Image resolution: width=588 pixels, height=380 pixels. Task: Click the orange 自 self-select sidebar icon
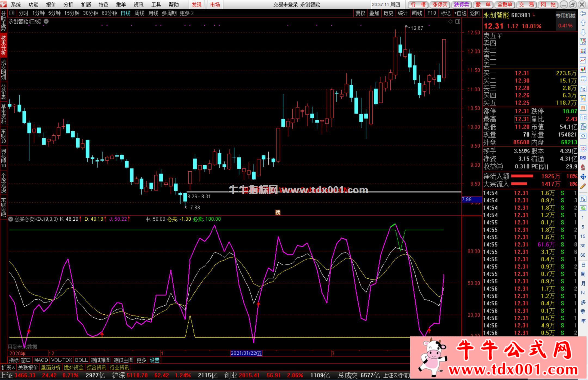[x=583, y=108]
